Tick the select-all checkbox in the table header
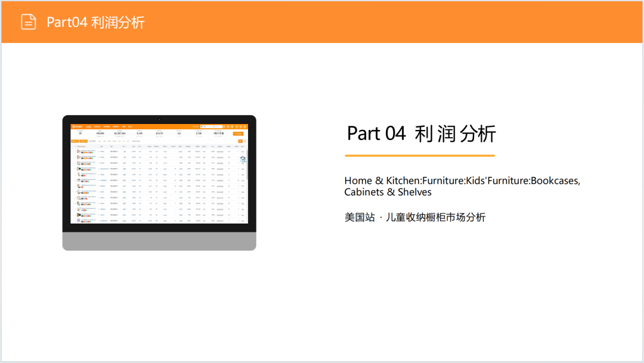Screen dimensions: 644x363 tap(73, 146)
